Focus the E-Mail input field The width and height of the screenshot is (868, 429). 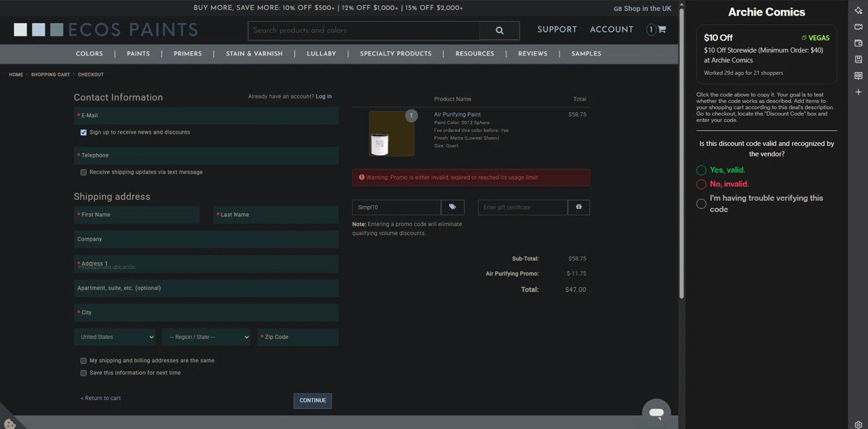[206, 116]
